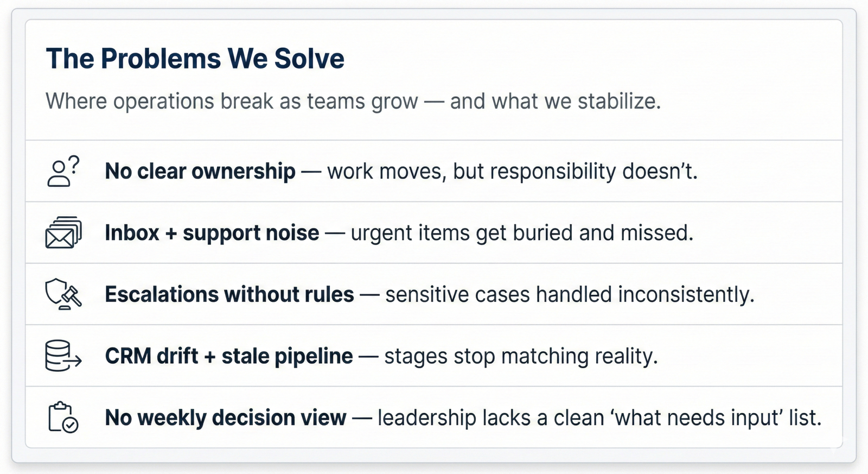Select the bold 'No clear ownership' label
The image size is (868, 474).
click(200, 172)
